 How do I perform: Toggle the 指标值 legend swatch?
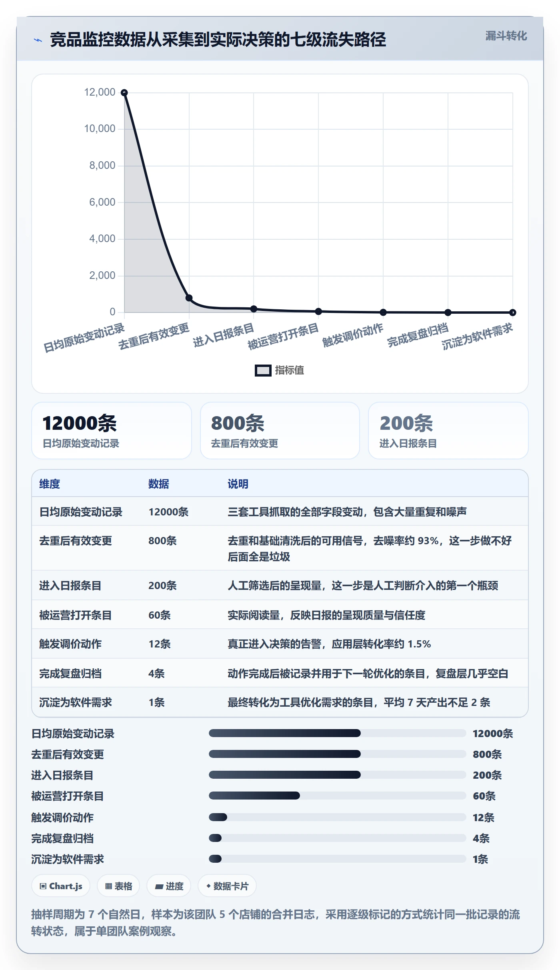tap(263, 371)
